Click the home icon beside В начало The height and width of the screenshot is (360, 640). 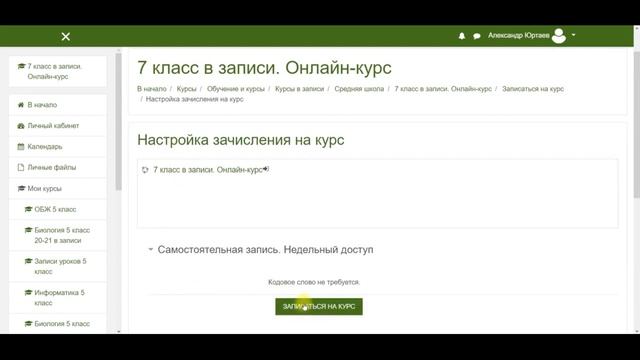[21, 105]
